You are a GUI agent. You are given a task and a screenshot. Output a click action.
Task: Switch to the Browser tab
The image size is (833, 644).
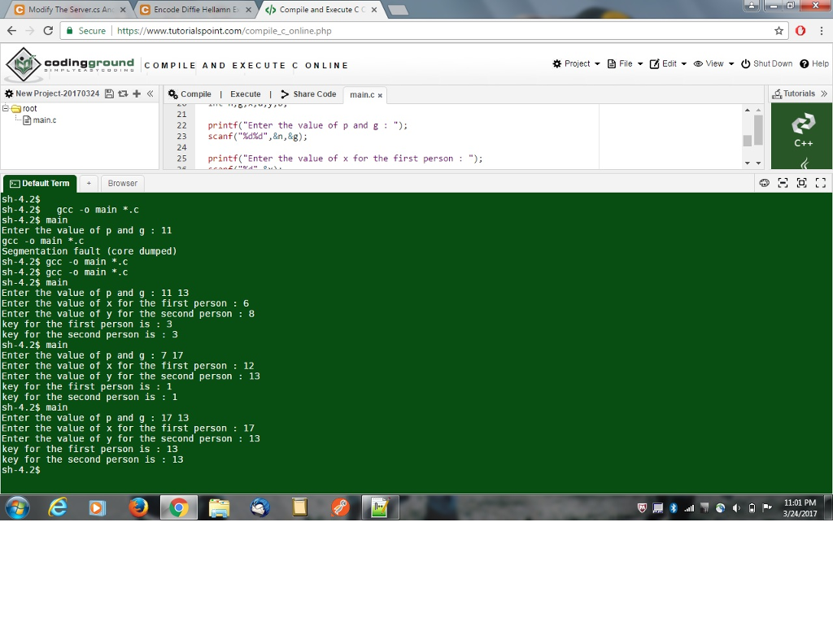123,184
